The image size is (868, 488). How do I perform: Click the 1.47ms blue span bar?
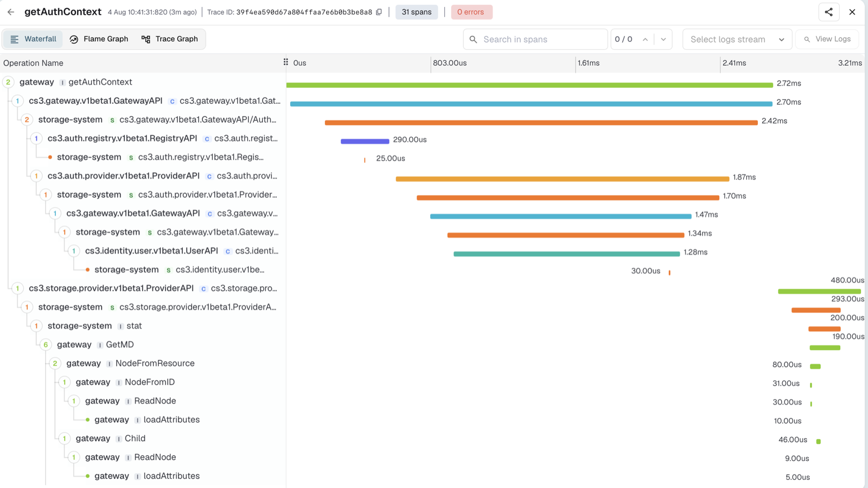click(561, 216)
